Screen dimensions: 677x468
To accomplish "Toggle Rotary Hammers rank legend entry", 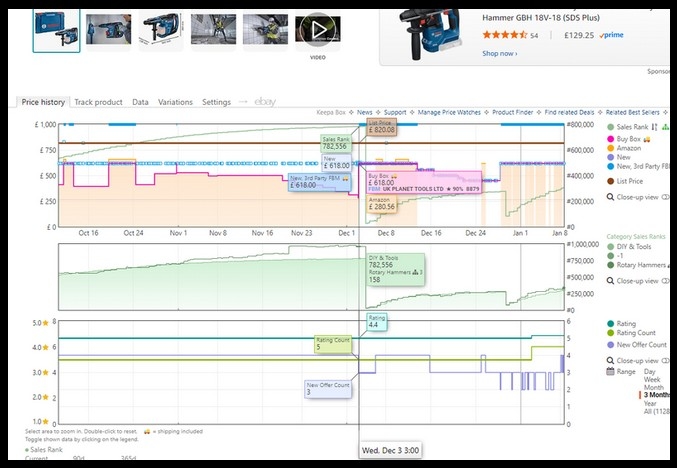I will pyautogui.click(x=636, y=265).
